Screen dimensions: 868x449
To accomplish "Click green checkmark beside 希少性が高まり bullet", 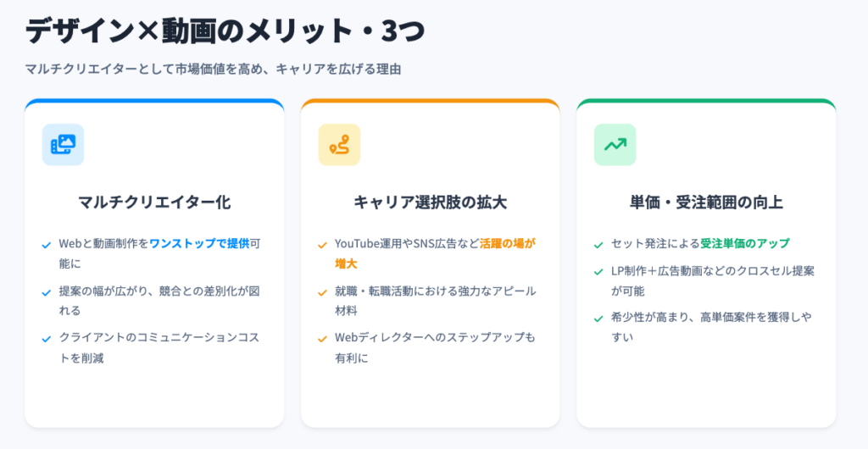I will pyautogui.click(x=598, y=319).
